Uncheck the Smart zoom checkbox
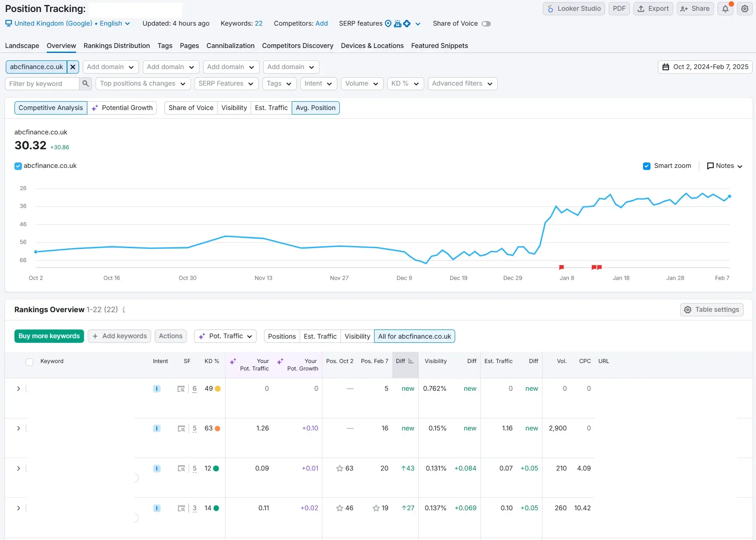This screenshot has height=540, width=756. pyautogui.click(x=646, y=166)
